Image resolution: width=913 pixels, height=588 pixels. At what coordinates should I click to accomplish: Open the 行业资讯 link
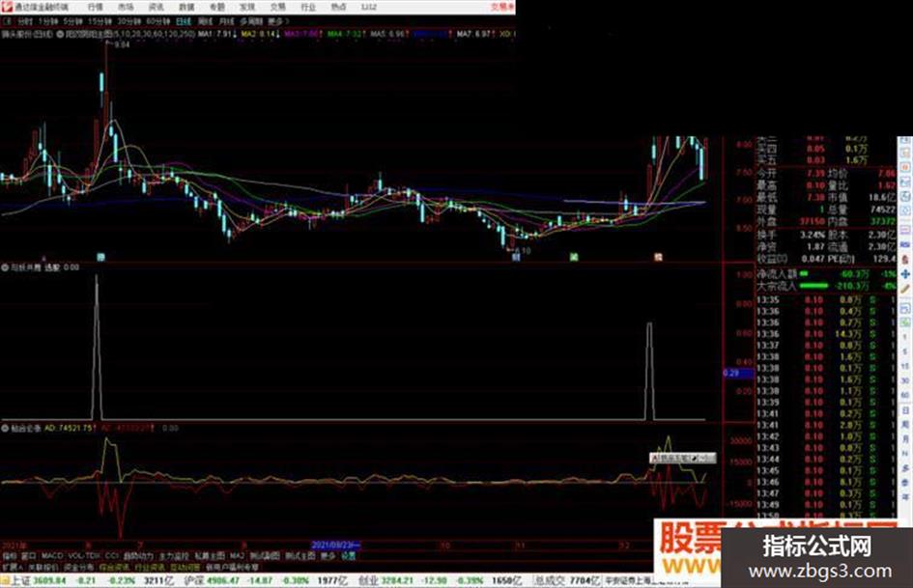click(x=150, y=567)
